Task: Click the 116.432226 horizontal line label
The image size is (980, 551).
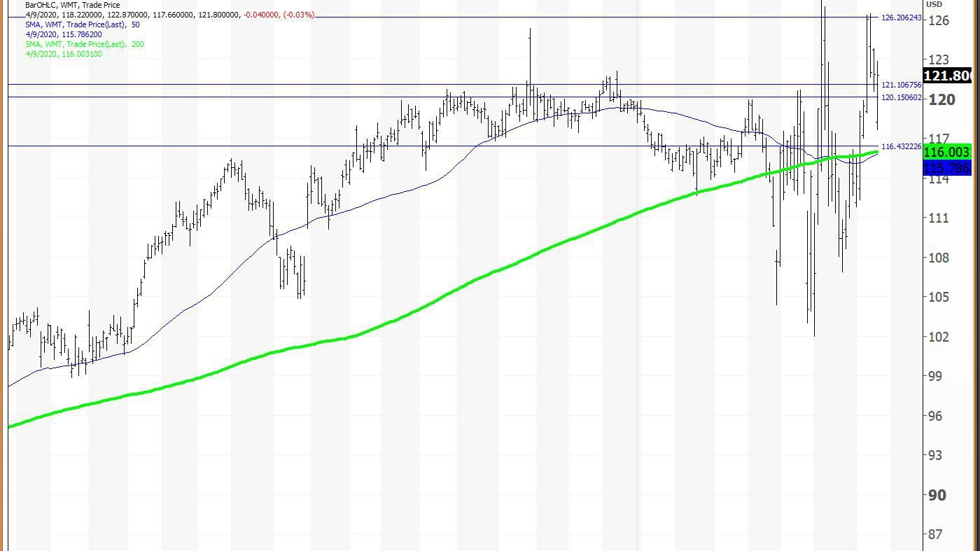Action: (x=902, y=146)
